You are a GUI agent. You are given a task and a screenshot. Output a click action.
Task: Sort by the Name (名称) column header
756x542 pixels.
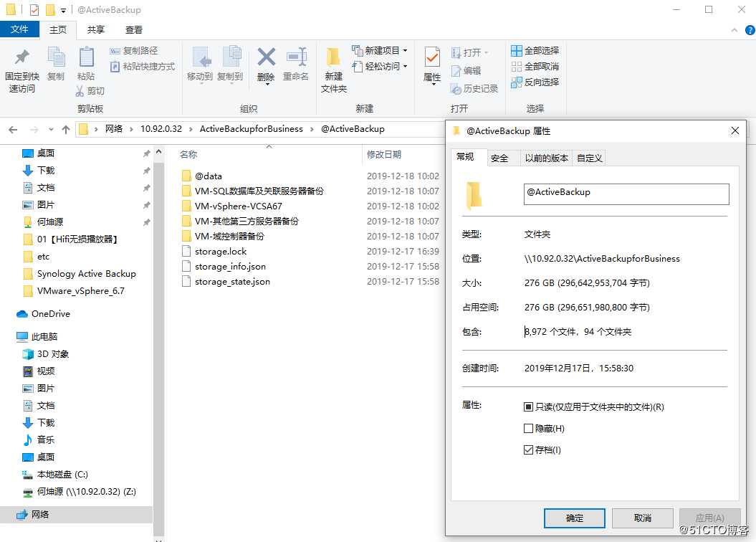(188, 154)
